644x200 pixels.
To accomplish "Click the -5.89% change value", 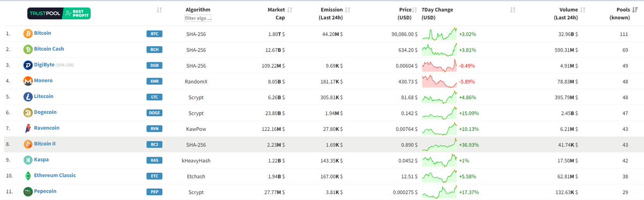I will click(x=467, y=81).
